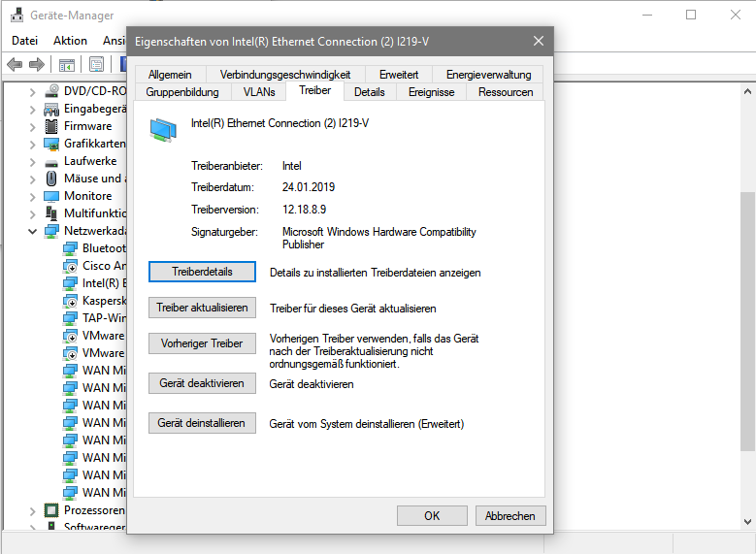Click the Intel(R) adapter icon in tree
The height and width of the screenshot is (554, 756).
[70, 283]
